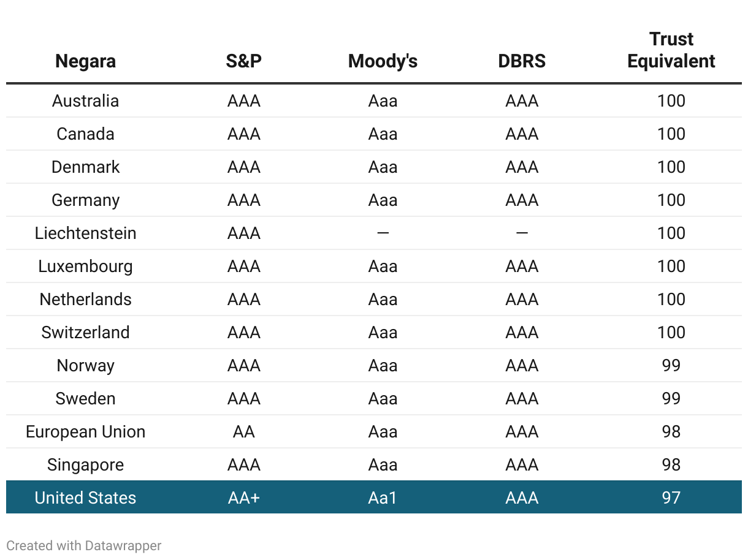Click the dash in Liechtenstein's Moody's cell
This screenshot has height=560, width=748.
pyautogui.click(x=383, y=233)
